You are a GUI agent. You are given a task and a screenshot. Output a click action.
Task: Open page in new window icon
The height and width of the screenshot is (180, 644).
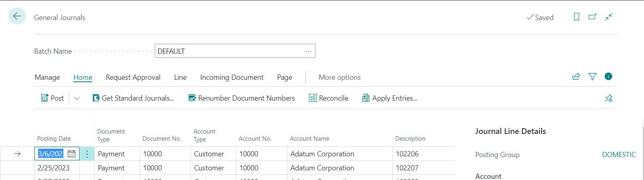592,17
